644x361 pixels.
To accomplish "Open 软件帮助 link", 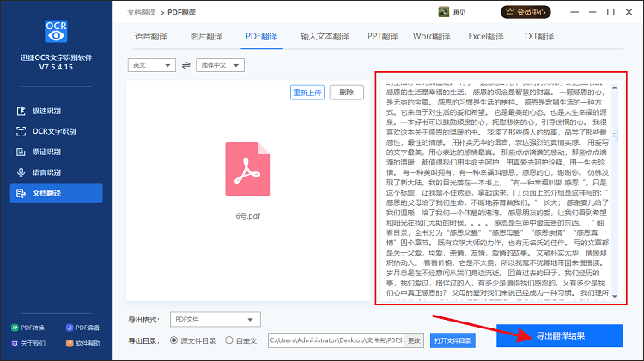I will coord(82,343).
